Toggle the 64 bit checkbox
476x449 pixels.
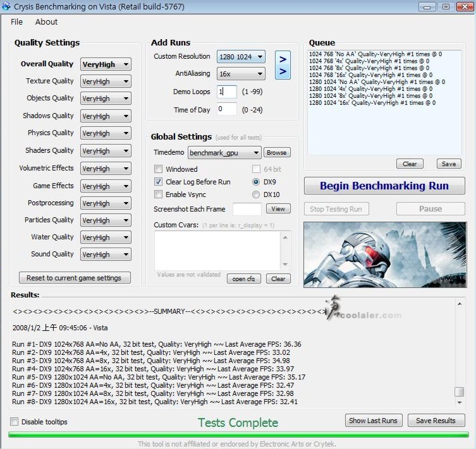(x=256, y=169)
